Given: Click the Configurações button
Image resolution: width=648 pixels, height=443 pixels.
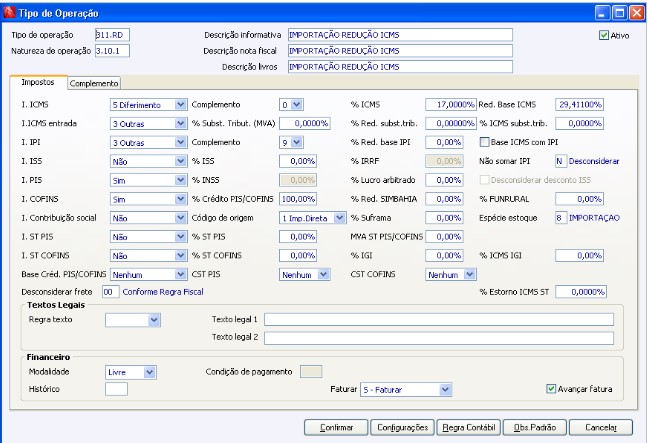Looking at the screenshot, I should click(x=400, y=427).
